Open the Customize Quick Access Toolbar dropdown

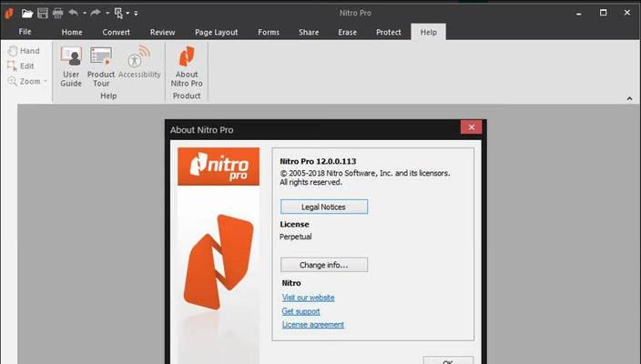pos(136,13)
